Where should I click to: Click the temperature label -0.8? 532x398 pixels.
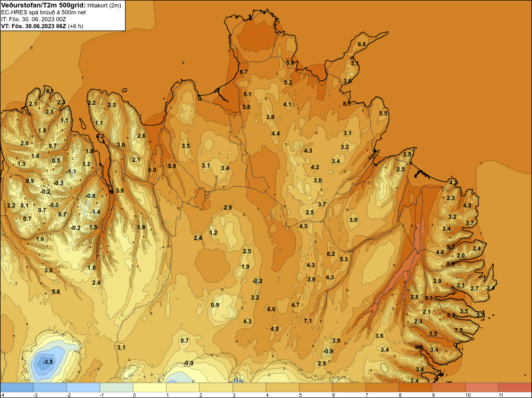click(90, 196)
